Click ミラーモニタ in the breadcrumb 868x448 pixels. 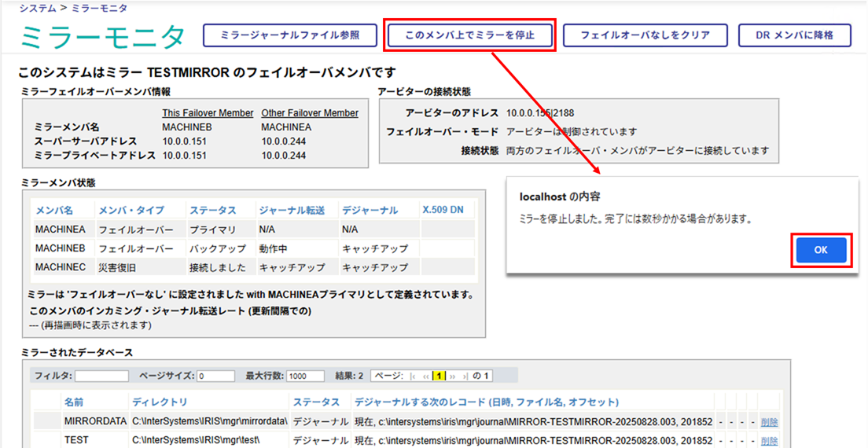[x=99, y=8]
